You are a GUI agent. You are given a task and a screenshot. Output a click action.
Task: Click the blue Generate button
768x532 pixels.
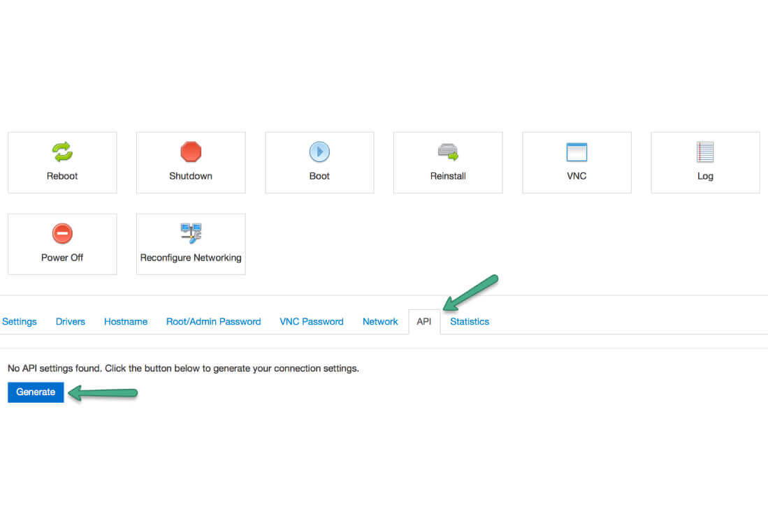pos(36,392)
